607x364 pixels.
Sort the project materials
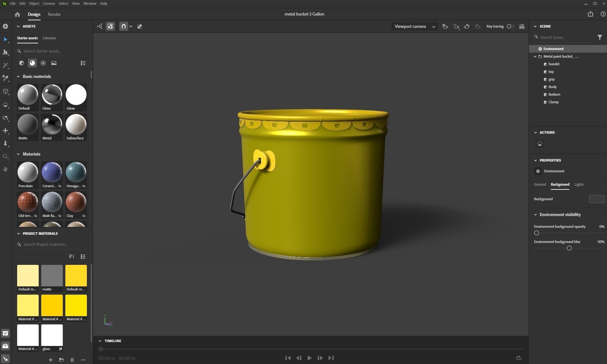(x=71, y=256)
